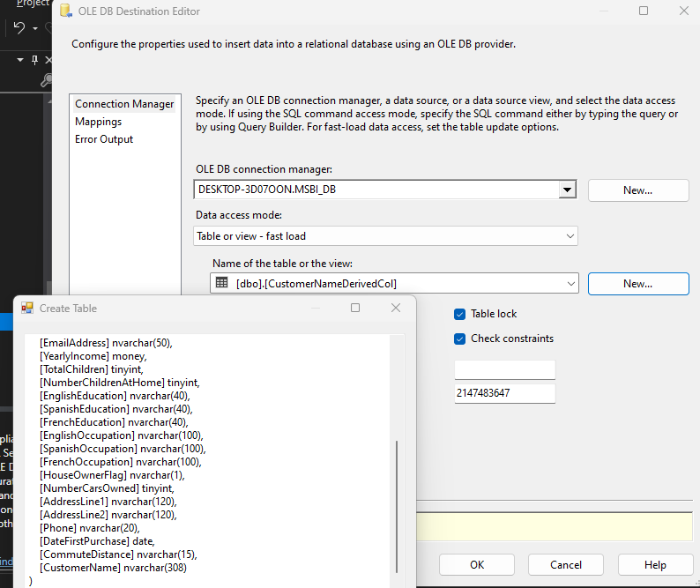
Task: Switch to the Error Output page
Action: click(x=104, y=139)
